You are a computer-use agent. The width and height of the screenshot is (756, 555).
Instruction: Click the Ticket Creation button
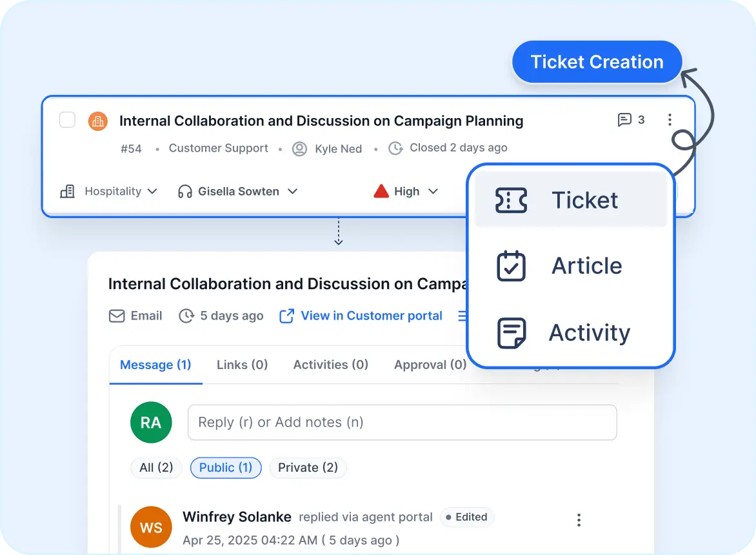click(x=596, y=61)
